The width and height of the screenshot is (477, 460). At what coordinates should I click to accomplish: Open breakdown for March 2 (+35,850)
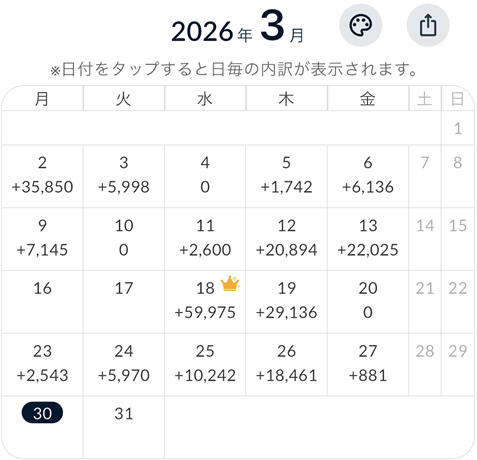[x=42, y=176]
